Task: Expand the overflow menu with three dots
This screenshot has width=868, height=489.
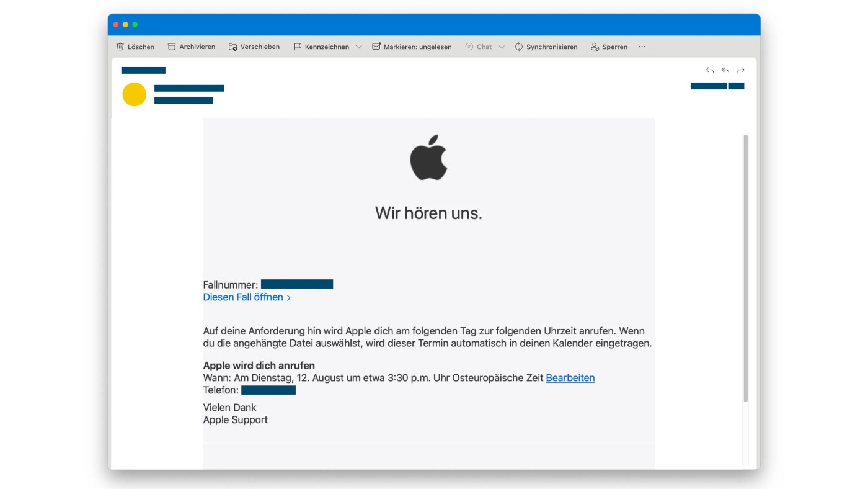Action: pos(642,47)
